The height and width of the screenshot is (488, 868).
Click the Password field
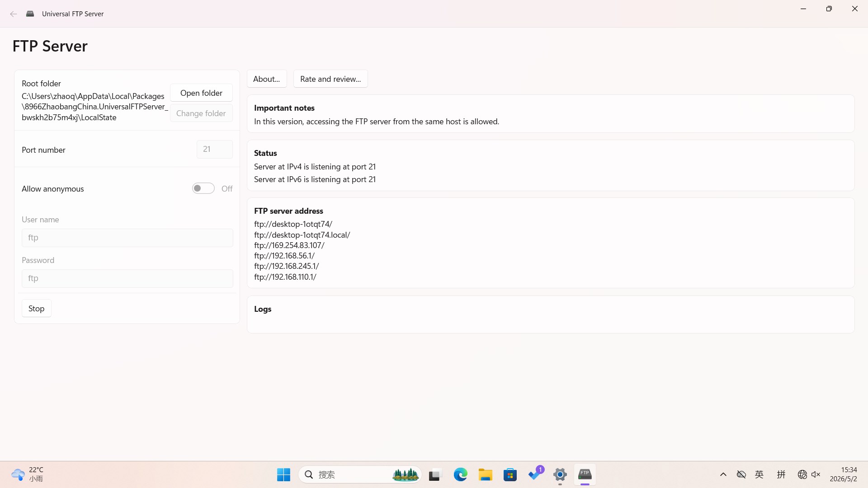[127, 278]
